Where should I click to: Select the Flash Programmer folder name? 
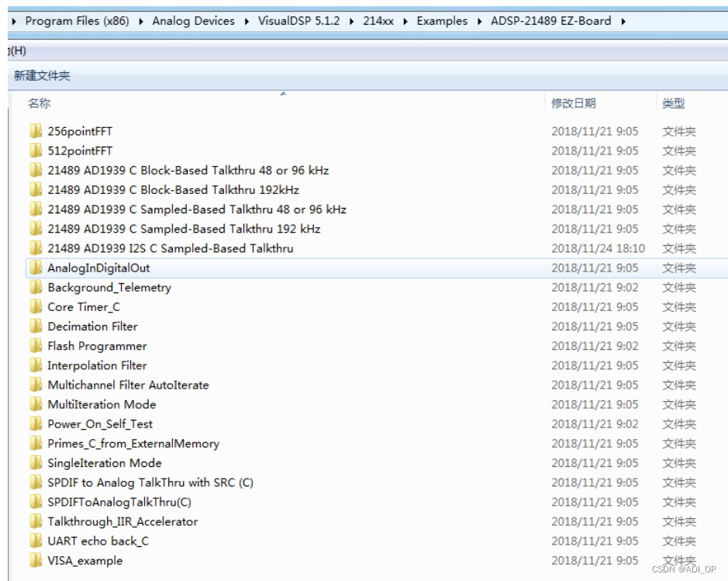pos(97,346)
